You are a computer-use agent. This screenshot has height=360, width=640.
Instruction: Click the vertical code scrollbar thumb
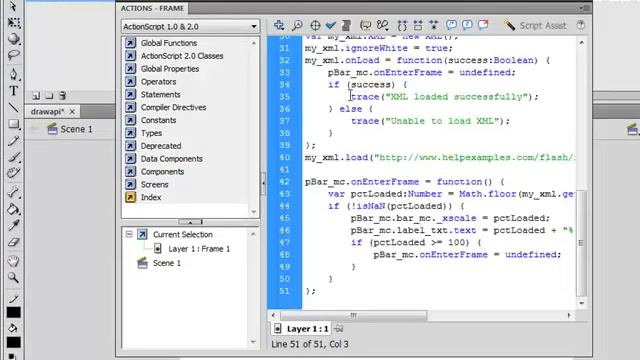[x=581, y=243]
